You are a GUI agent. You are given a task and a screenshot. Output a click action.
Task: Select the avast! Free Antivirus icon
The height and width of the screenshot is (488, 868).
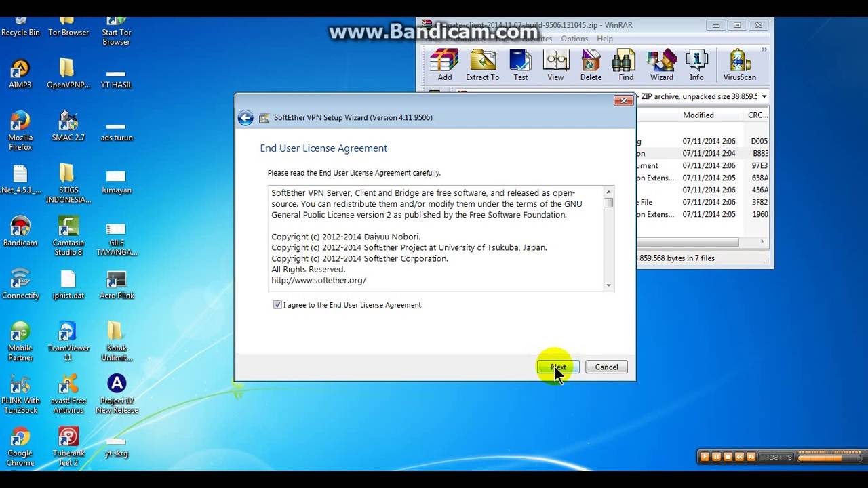pyautogui.click(x=68, y=394)
